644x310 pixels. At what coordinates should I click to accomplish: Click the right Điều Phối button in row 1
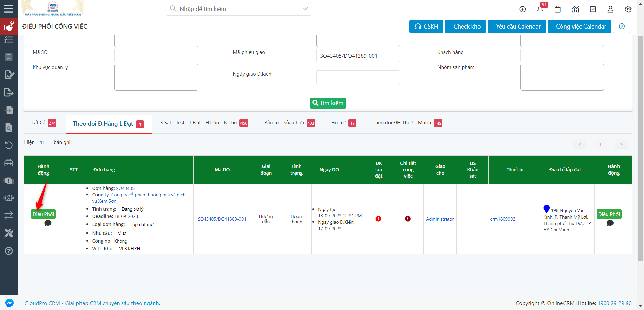click(609, 214)
